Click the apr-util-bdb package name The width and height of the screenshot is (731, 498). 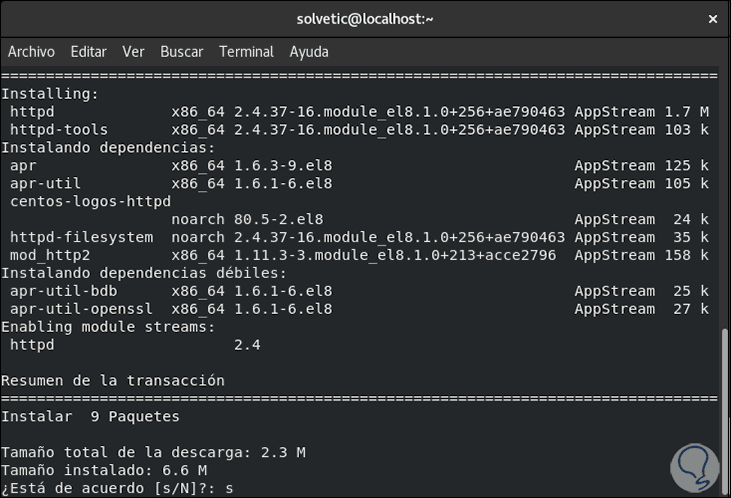(59, 291)
